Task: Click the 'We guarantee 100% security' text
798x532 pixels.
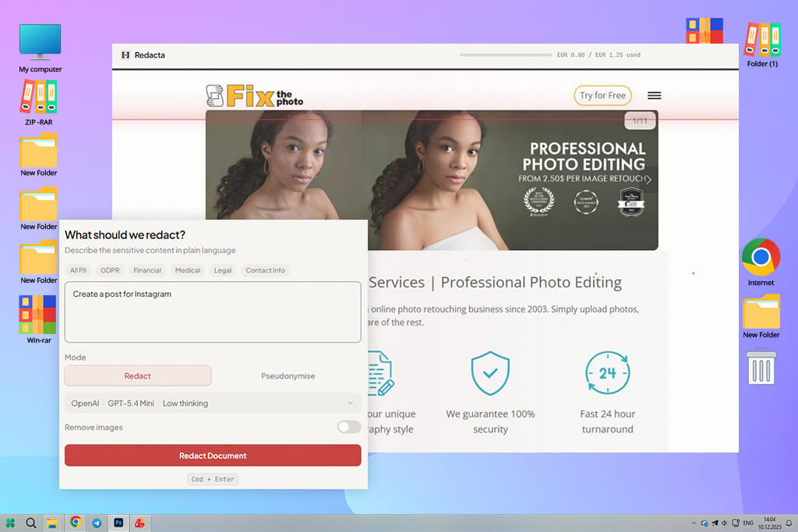Action: coord(490,421)
